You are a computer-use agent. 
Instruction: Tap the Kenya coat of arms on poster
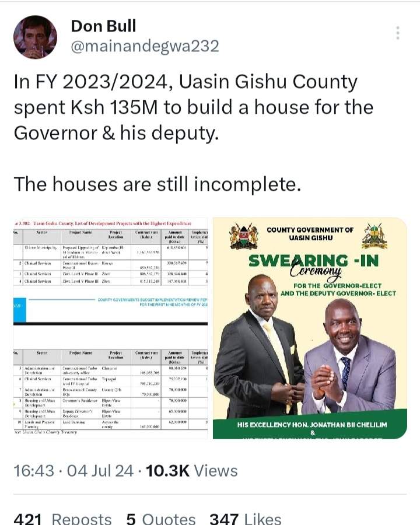click(x=244, y=236)
